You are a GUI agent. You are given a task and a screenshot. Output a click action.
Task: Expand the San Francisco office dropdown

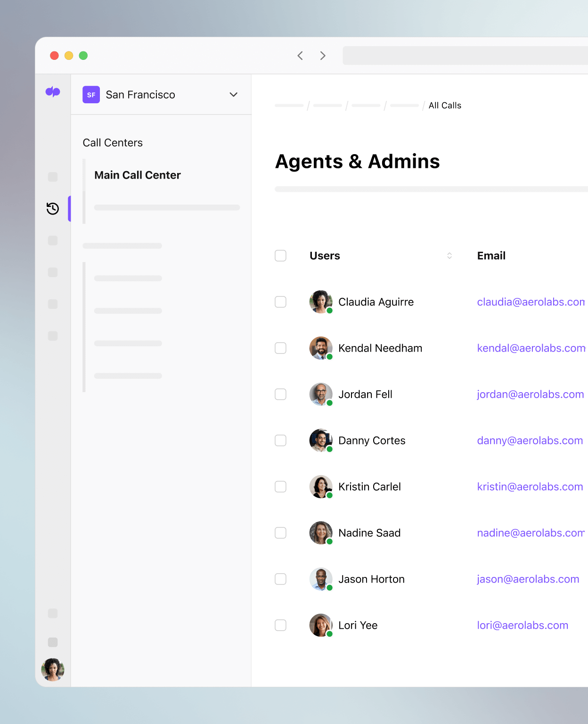coord(233,94)
